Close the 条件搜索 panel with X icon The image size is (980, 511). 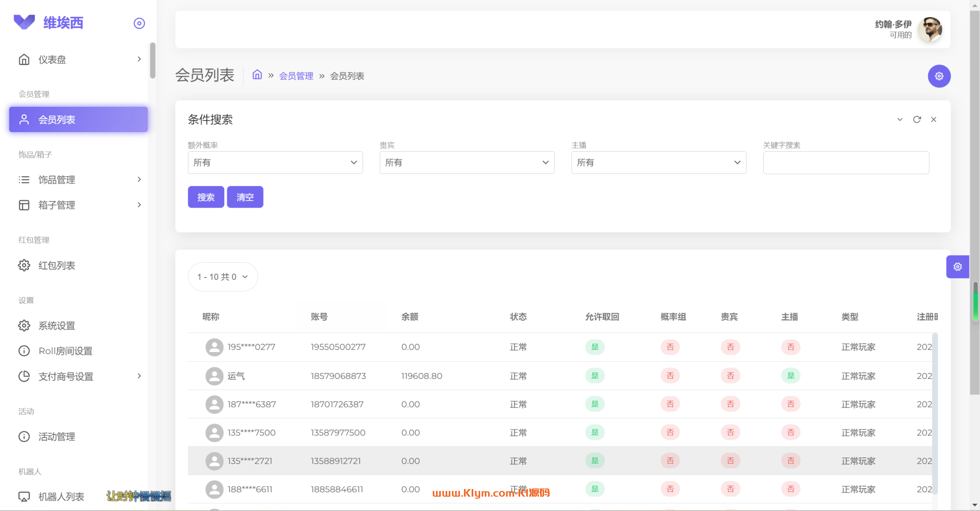933,120
